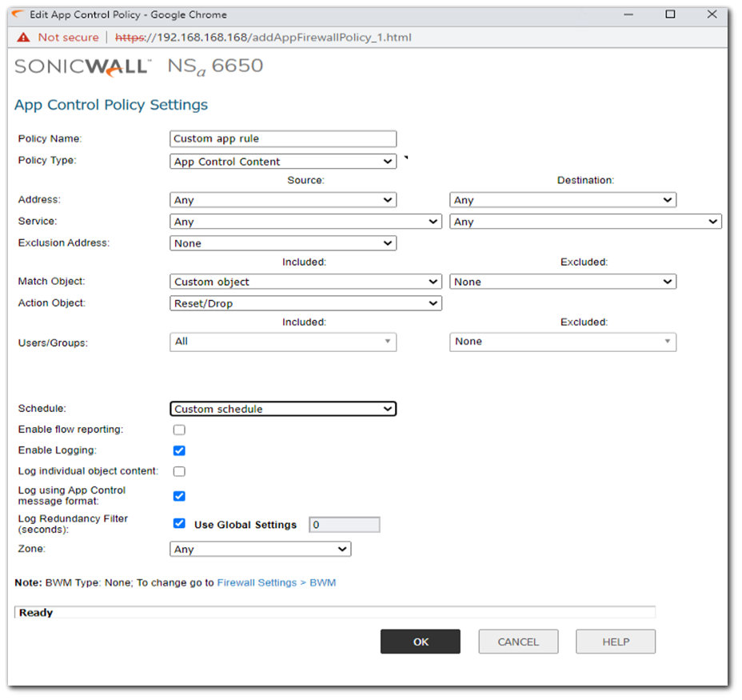The height and width of the screenshot is (700, 742).
Task: Expand the Destination Service dropdown
Action: pos(585,222)
